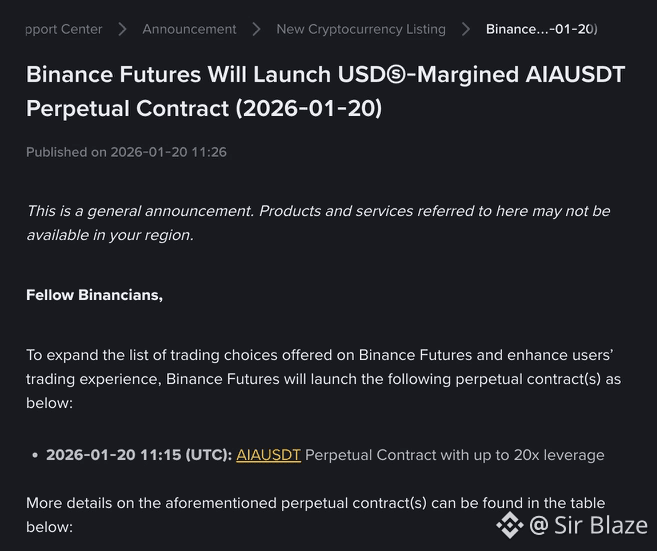
Task: Open New Cryptocurrency Listing breadcrumb
Action: pyautogui.click(x=361, y=29)
